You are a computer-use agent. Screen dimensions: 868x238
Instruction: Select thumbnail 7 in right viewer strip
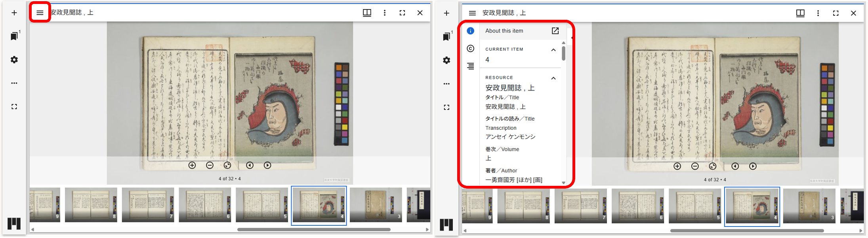581,206
